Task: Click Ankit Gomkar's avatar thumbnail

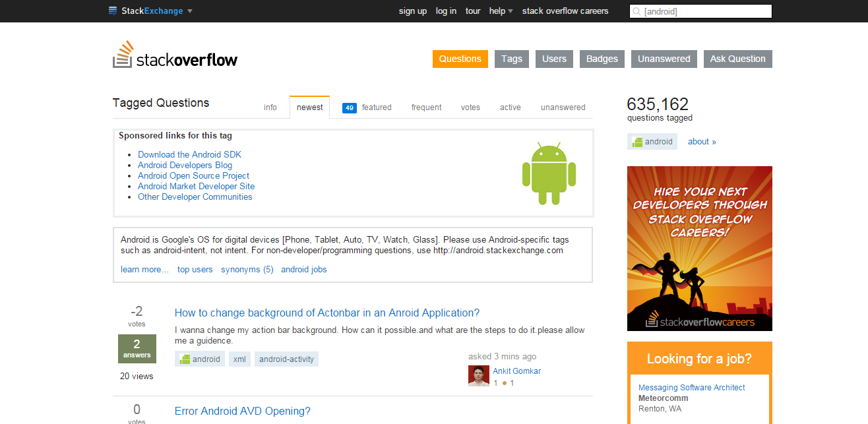Action: 479,376
